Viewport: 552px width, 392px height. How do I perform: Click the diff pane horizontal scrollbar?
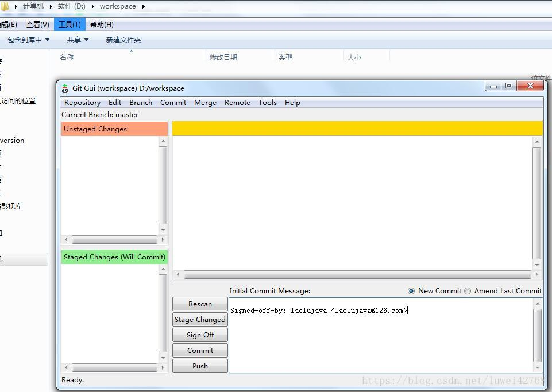(357, 274)
